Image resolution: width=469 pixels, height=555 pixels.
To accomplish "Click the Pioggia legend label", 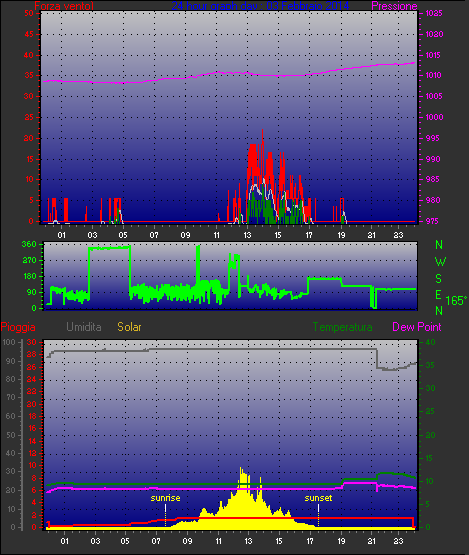I will coord(18,327).
